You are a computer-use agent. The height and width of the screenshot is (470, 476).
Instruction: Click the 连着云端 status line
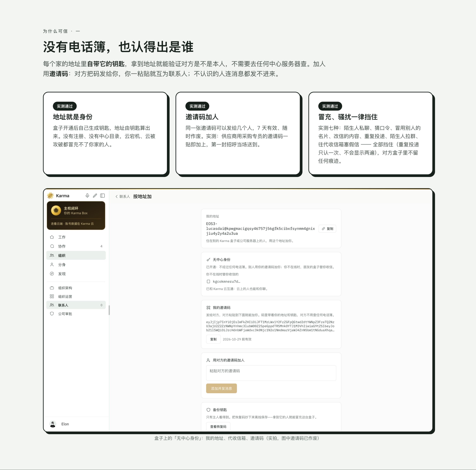click(x=72, y=224)
